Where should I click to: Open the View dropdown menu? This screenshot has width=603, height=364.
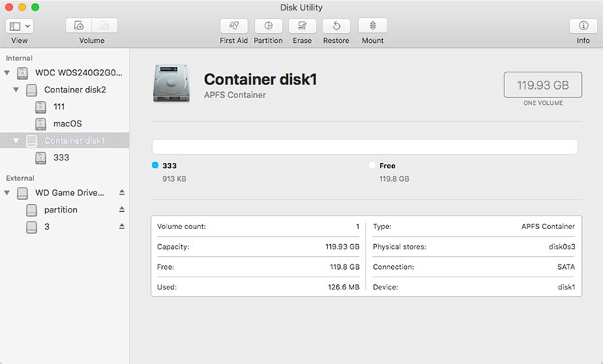[x=20, y=26]
